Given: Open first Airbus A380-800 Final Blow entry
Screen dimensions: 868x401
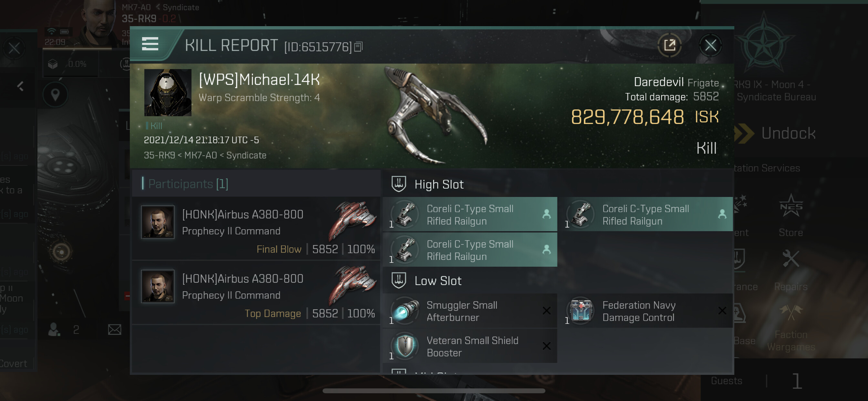Looking at the screenshot, I should [x=256, y=228].
